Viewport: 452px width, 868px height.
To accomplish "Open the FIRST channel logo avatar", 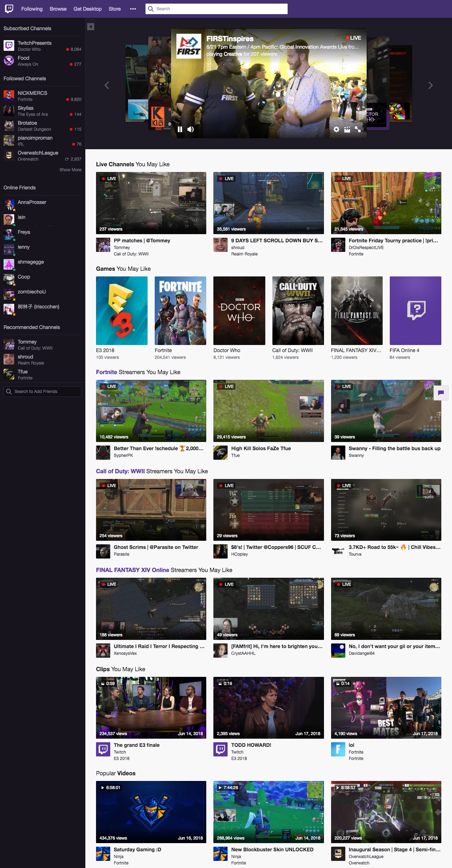I will click(189, 47).
